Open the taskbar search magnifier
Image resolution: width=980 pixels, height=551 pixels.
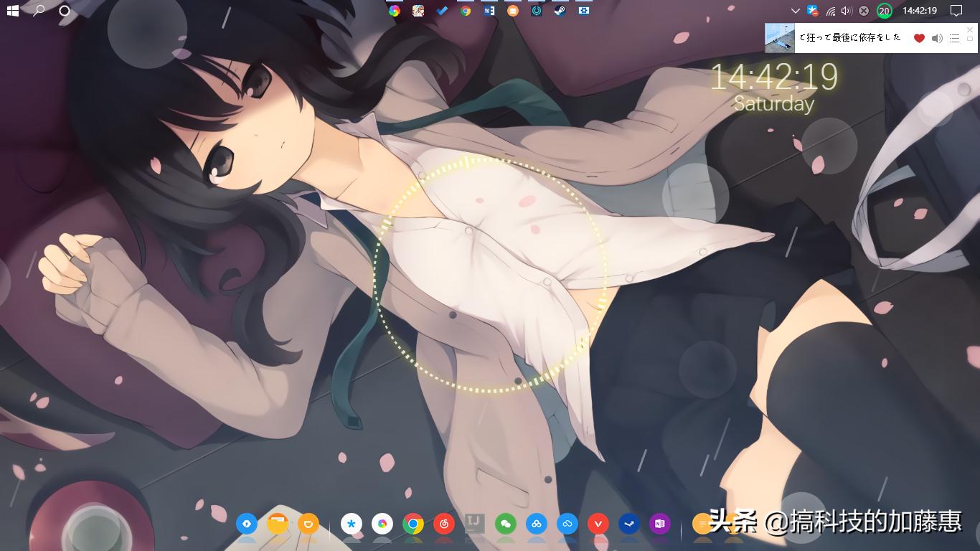click(x=39, y=11)
